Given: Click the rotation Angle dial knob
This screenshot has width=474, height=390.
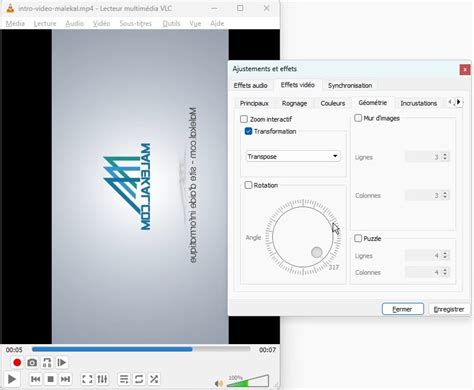Looking at the screenshot, I should click(317, 252).
